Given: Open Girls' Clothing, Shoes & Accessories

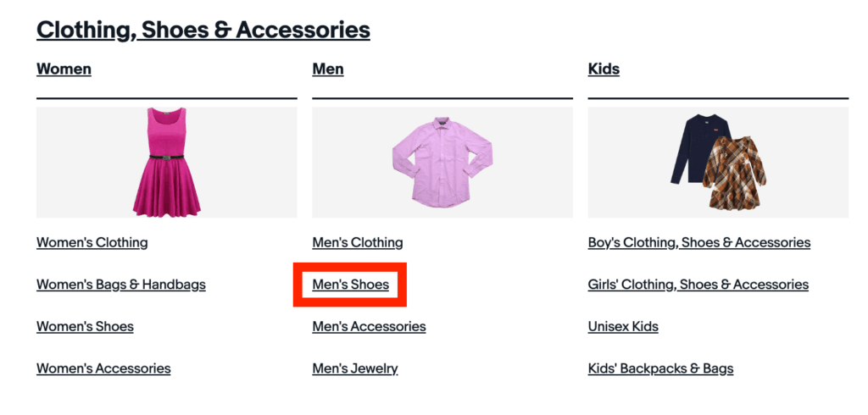Looking at the screenshot, I should coord(698,285).
